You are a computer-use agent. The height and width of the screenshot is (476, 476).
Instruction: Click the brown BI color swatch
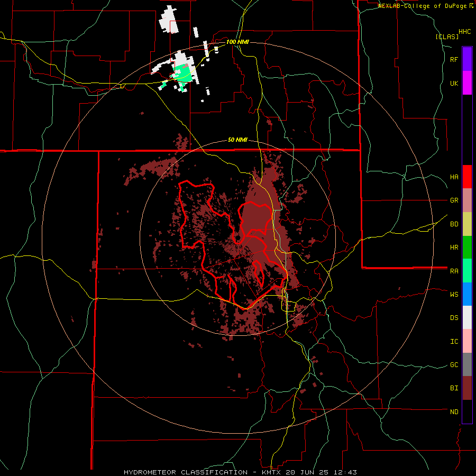[x=467, y=388]
